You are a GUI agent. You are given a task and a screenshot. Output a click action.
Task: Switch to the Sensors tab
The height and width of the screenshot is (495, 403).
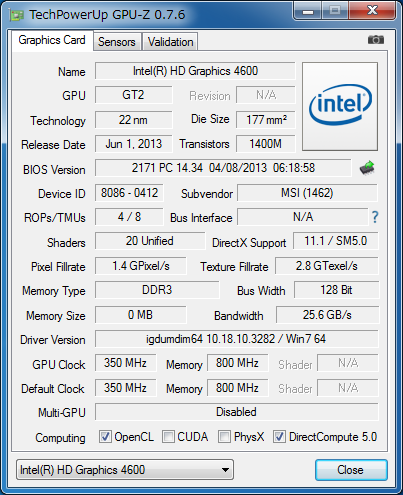coord(117,42)
